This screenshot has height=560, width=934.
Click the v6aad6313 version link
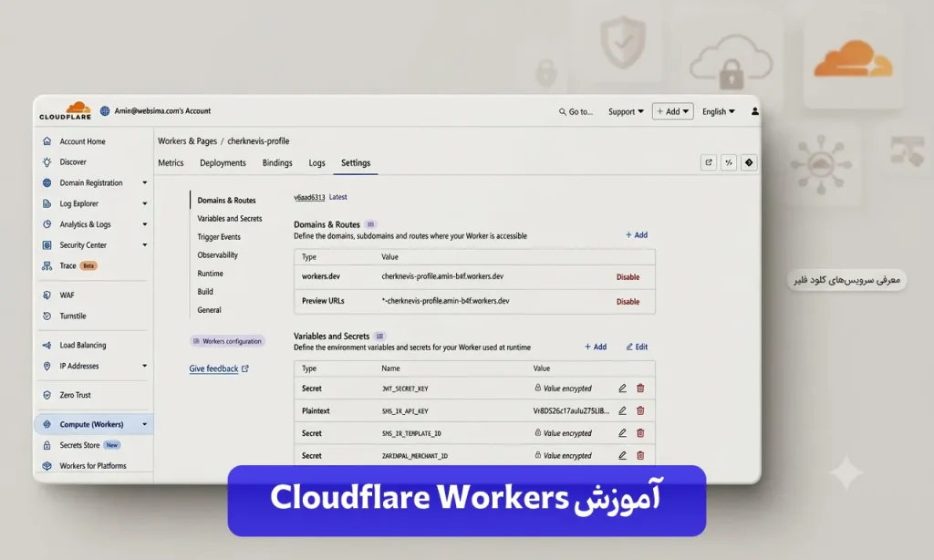click(309, 197)
